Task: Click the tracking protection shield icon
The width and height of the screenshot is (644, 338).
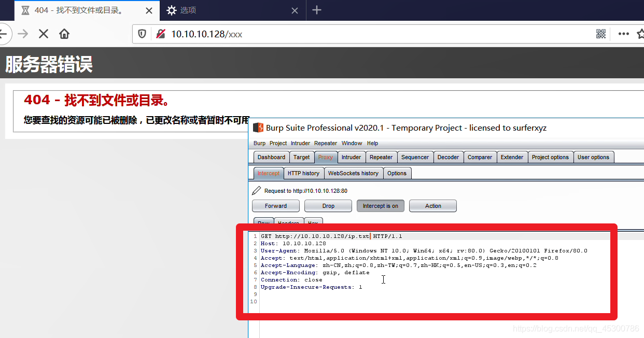Action: (142, 34)
